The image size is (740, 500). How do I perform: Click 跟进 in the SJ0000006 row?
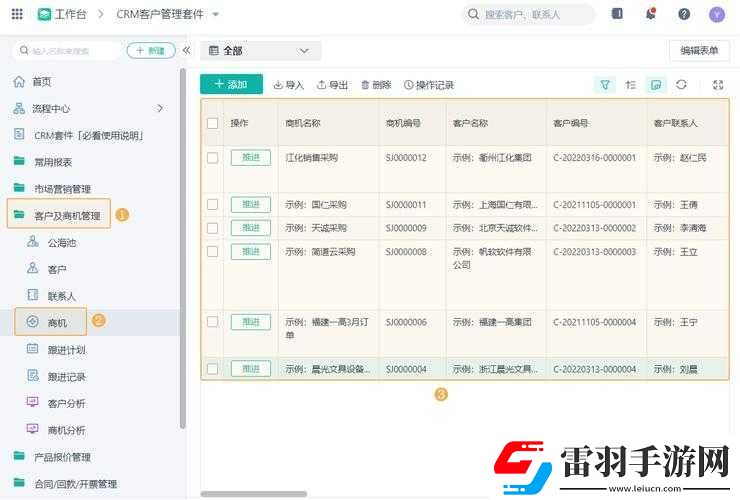click(251, 322)
